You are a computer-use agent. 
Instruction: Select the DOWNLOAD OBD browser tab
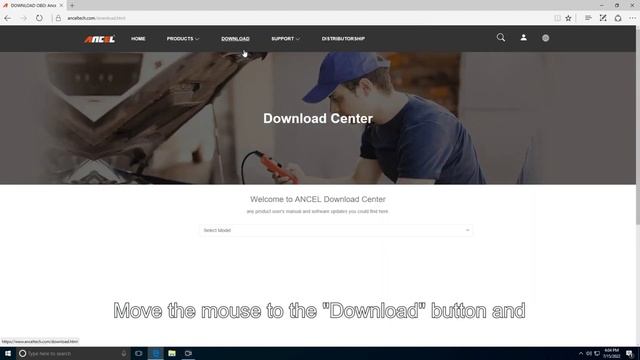point(33,5)
